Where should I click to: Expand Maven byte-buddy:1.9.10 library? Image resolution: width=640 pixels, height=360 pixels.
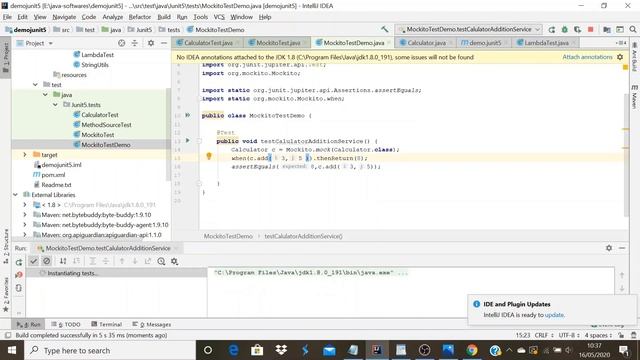[25, 214]
